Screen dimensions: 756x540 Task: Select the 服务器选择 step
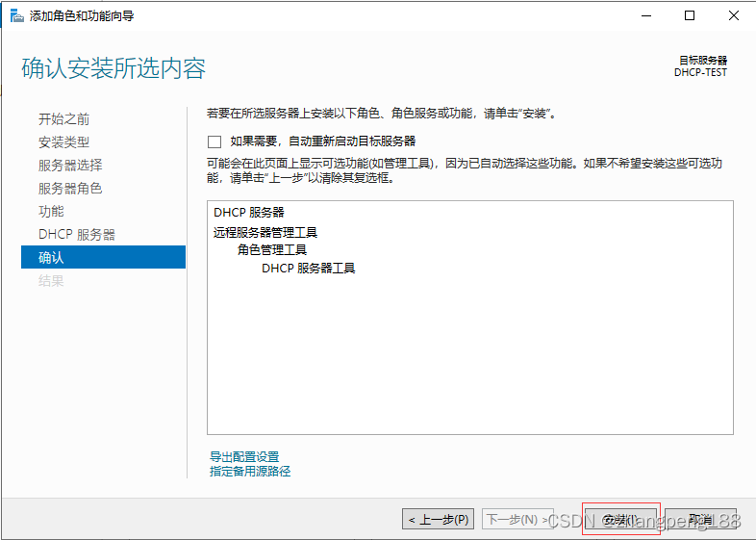(70, 165)
